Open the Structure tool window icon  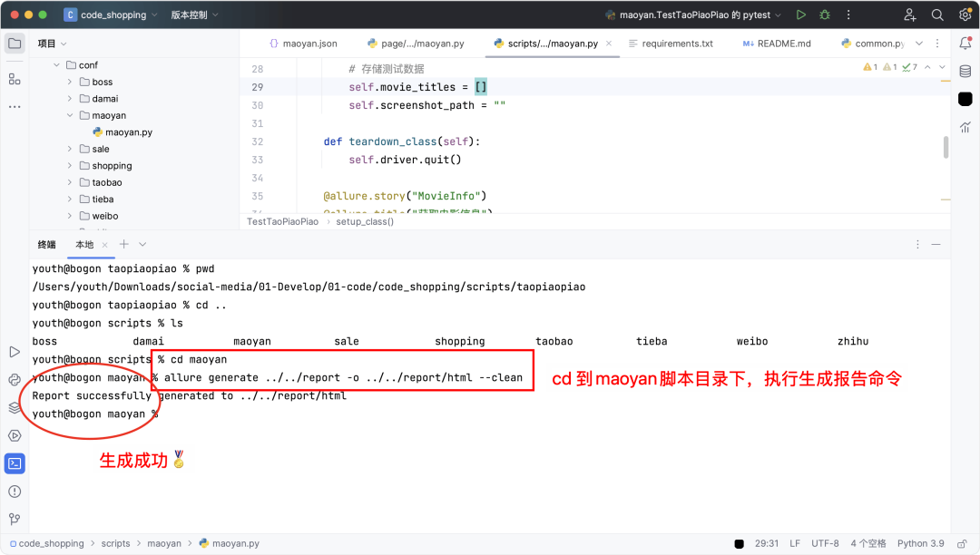click(15, 79)
